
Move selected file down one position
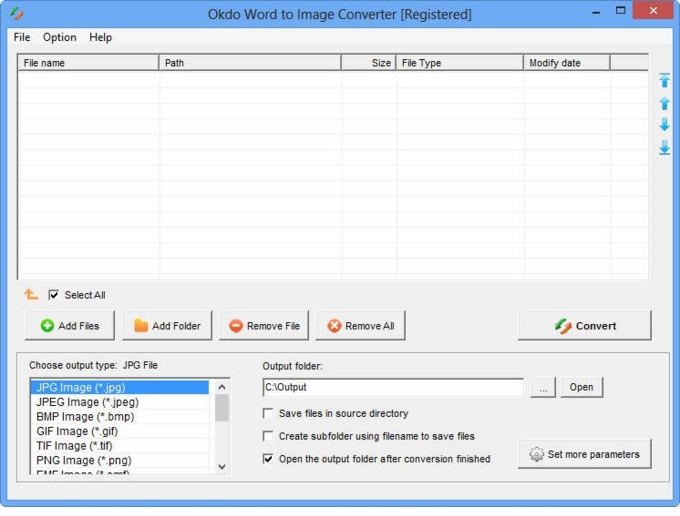point(664,125)
